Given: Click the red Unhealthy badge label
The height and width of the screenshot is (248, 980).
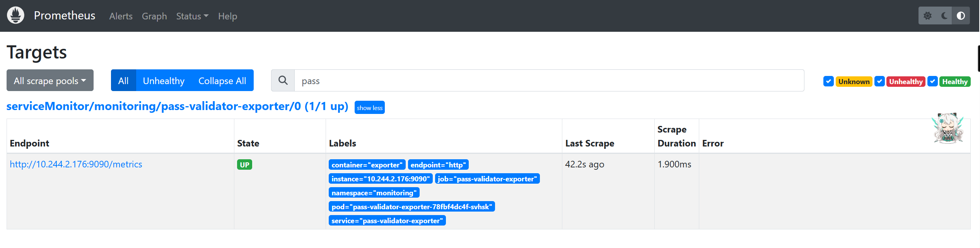Looking at the screenshot, I should click(906, 81).
